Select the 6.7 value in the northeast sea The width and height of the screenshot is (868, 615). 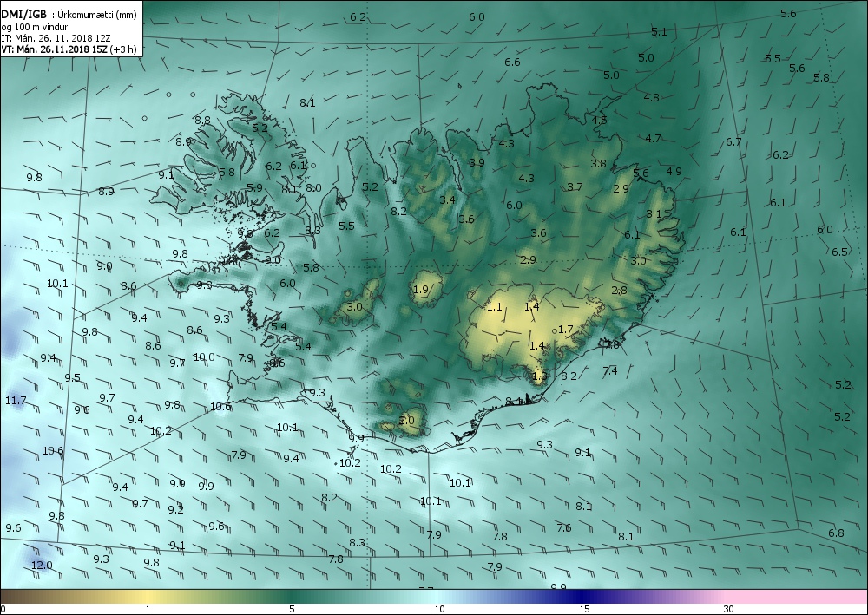733,142
